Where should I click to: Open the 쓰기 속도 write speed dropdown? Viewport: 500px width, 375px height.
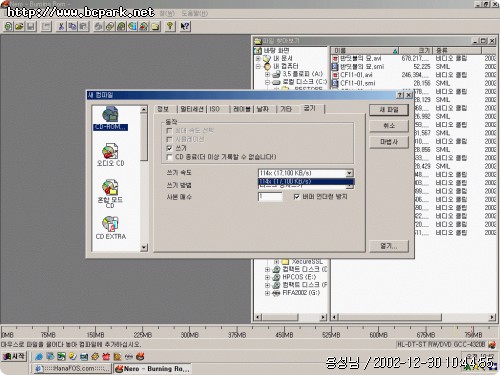point(349,173)
